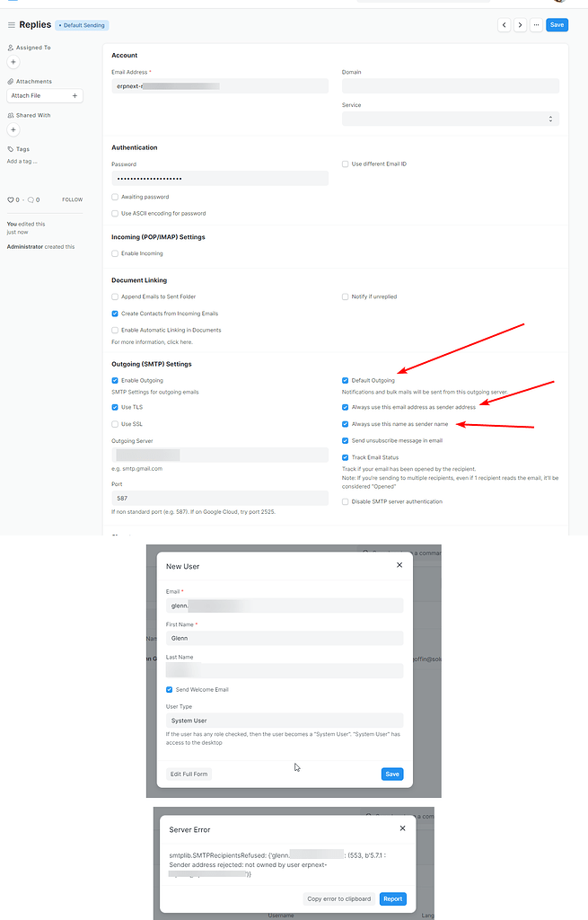The width and height of the screenshot is (588, 920).
Task: Click Edit Full Form button
Action: pos(189,774)
